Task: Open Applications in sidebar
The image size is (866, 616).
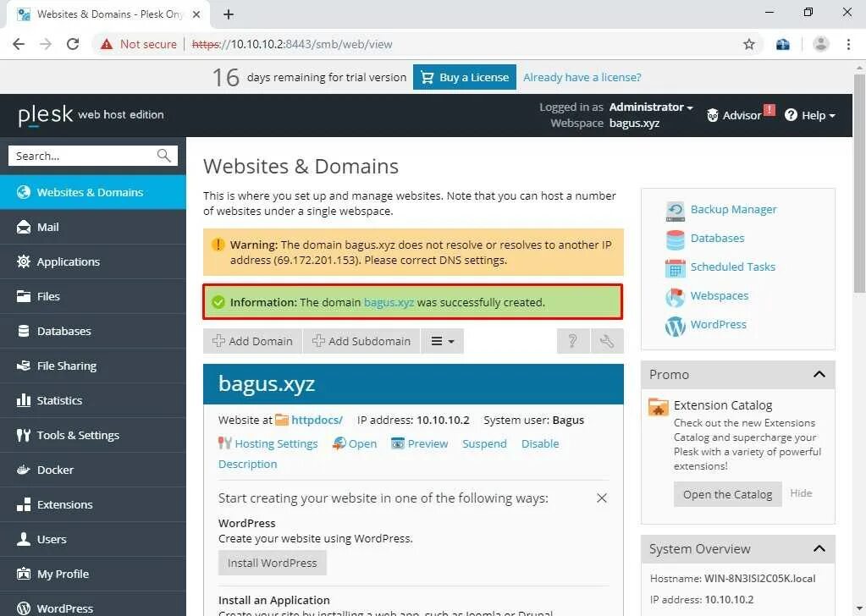Action: pyautogui.click(x=93, y=261)
